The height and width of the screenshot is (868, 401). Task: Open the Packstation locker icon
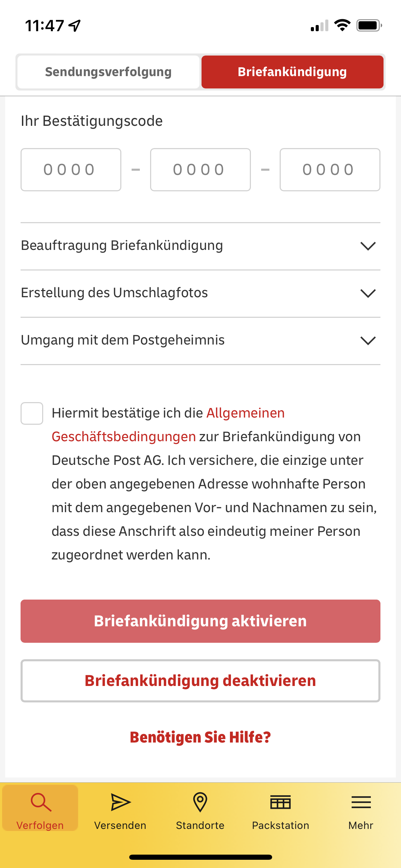coord(280,802)
